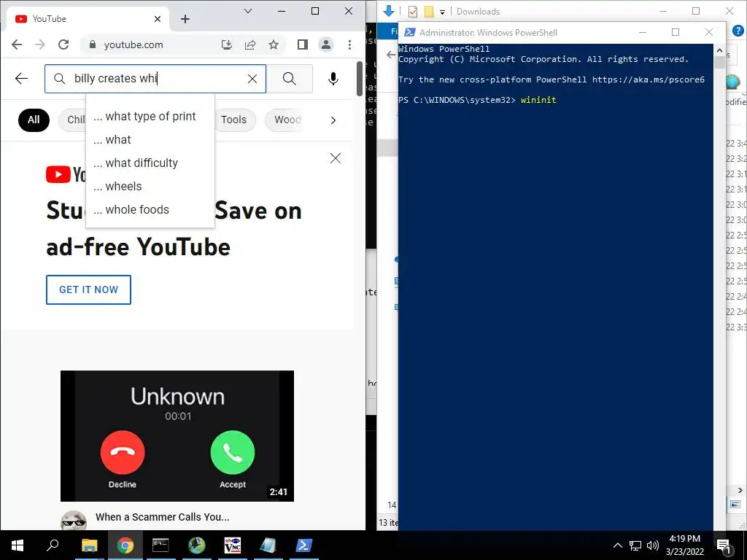Click Downloads window properties quick-access icon
Screen dimensions: 747x560
413,12
